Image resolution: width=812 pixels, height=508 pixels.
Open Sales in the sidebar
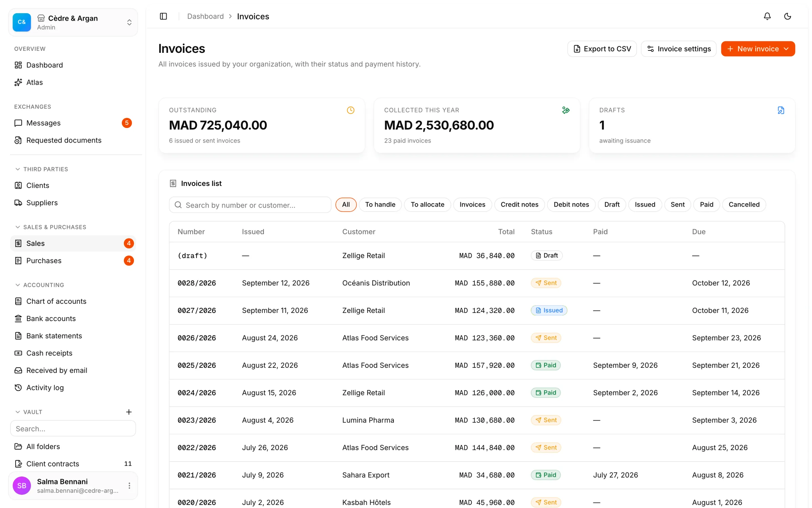click(x=73, y=243)
